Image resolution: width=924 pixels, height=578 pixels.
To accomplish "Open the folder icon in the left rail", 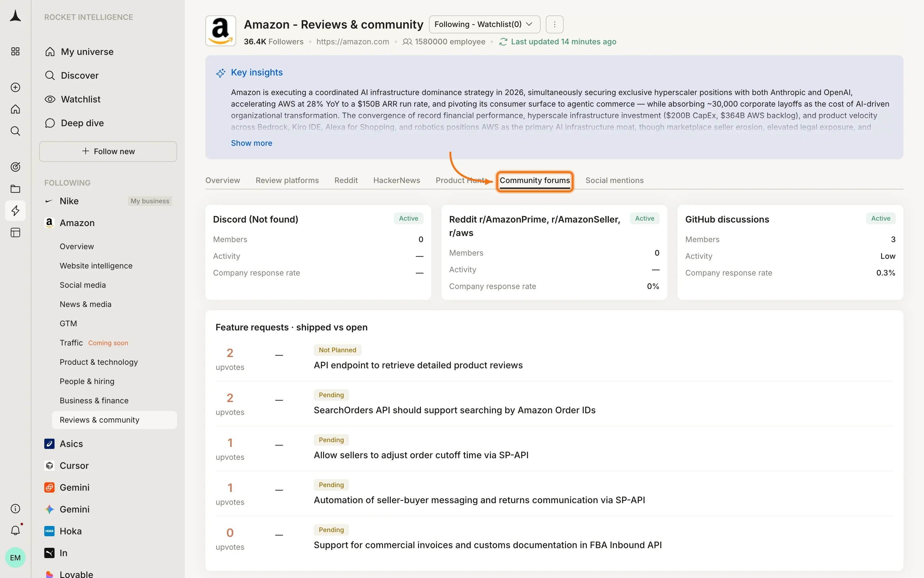I will coord(15,189).
